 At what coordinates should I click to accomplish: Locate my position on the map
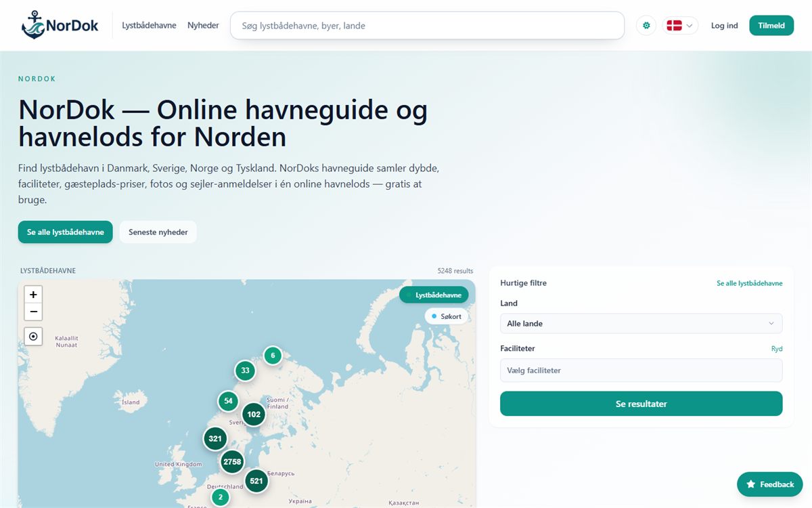[x=33, y=336]
